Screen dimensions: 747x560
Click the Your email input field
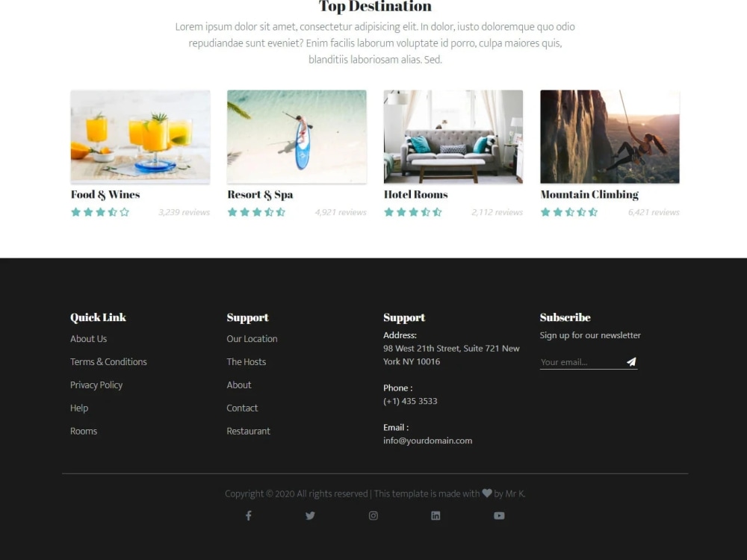click(x=579, y=361)
